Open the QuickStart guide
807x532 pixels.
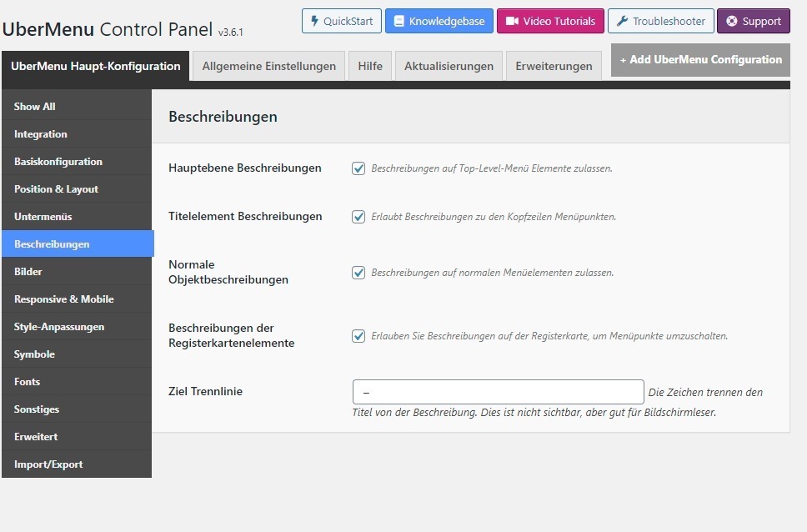(x=342, y=21)
